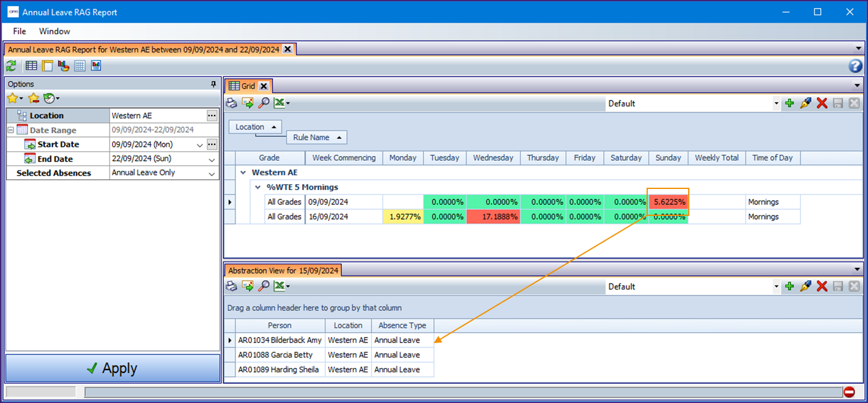Select the Abstraction View for 15/09/2024 tab
Screen dimensions: 868x403
(x=283, y=270)
